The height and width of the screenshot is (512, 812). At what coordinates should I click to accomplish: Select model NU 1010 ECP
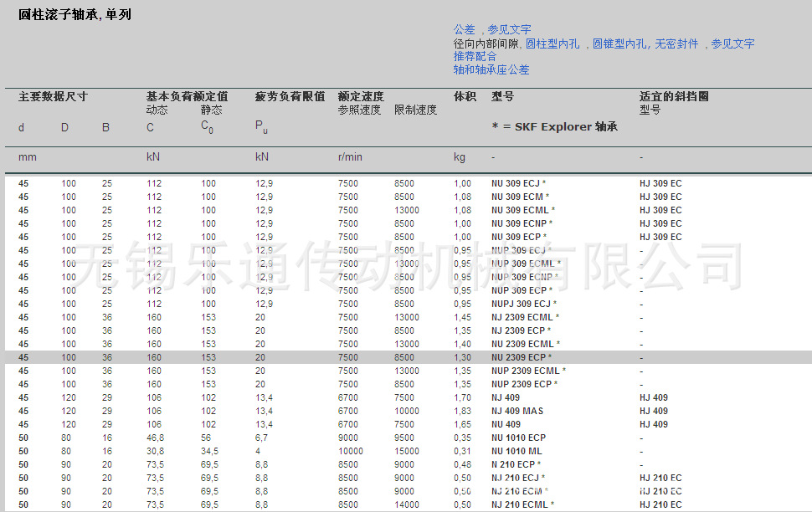coord(518,438)
